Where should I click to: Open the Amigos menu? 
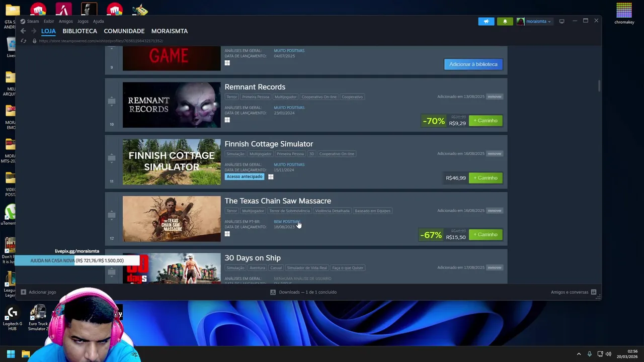pos(66,21)
